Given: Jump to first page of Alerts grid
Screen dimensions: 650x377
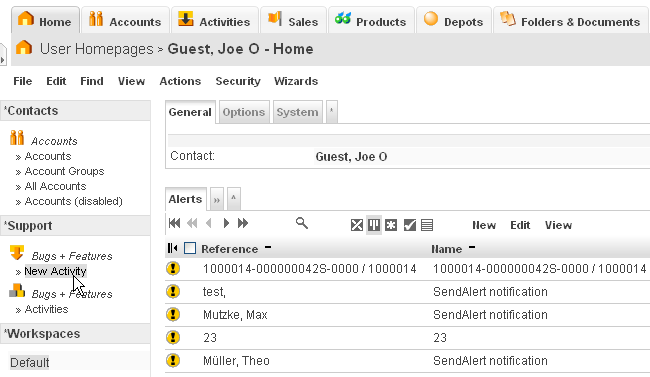Looking at the screenshot, I should click(175, 223).
